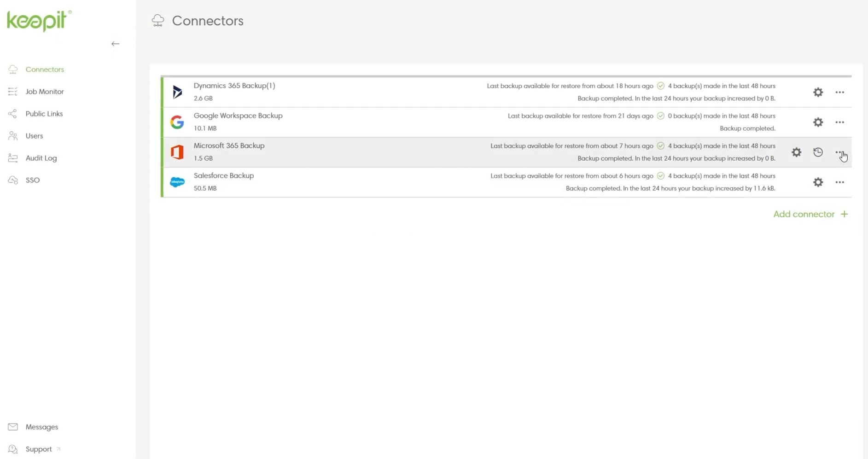The image size is (868, 459).
Task: Click Add connector
Action: coord(810,214)
